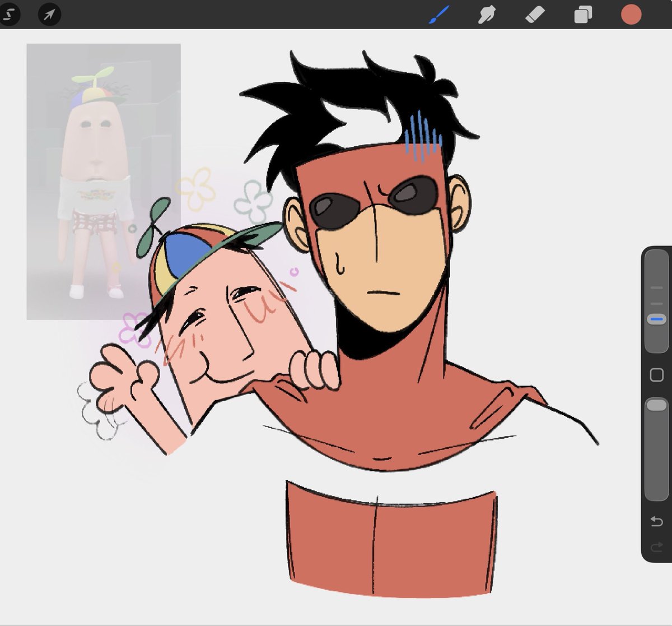Viewport: 672px width, 626px height.
Task: Open the active color picker
Action: (x=631, y=15)
